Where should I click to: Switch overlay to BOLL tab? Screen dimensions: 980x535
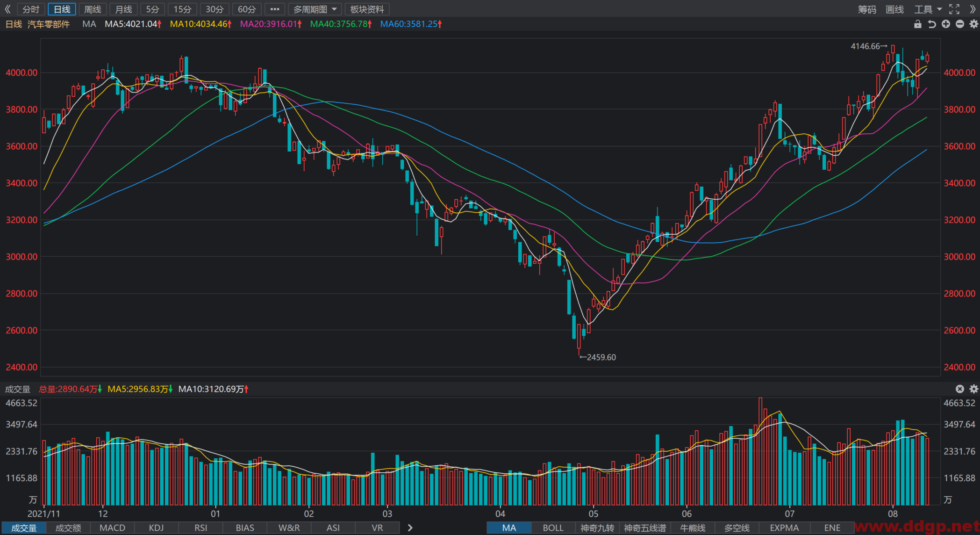pyautogui.click(x=553, y=528)
